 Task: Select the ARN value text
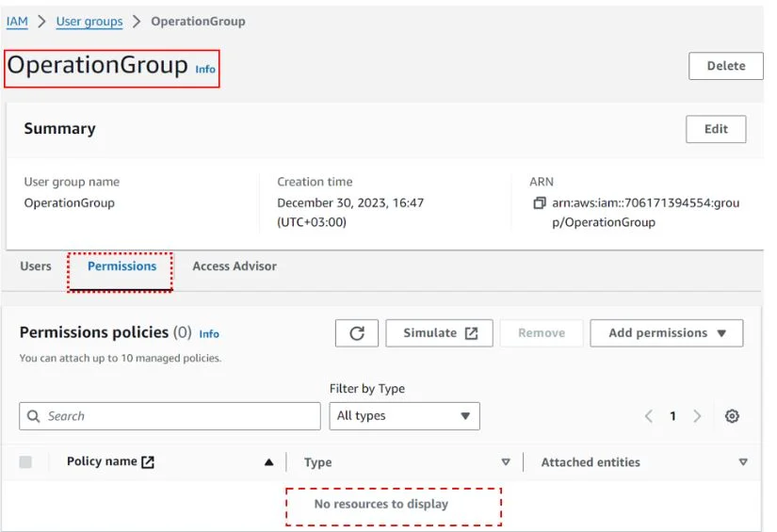(x=646, y=213)
